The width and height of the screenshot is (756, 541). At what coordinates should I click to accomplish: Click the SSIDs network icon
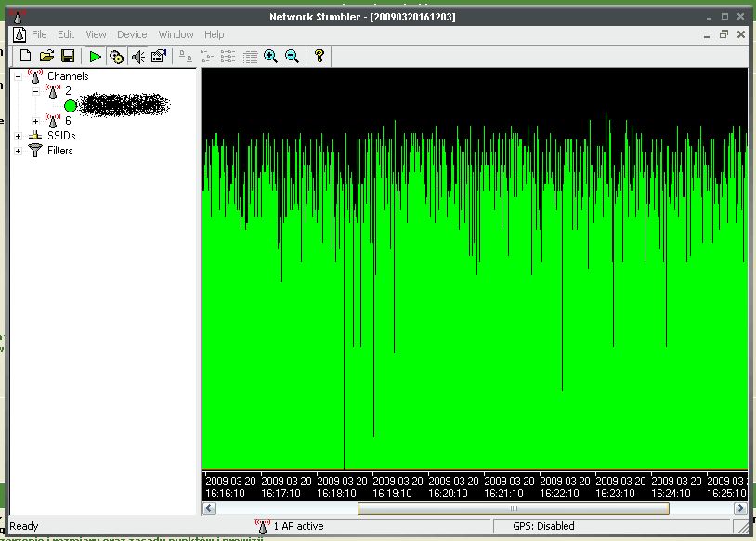click(35, 136)
